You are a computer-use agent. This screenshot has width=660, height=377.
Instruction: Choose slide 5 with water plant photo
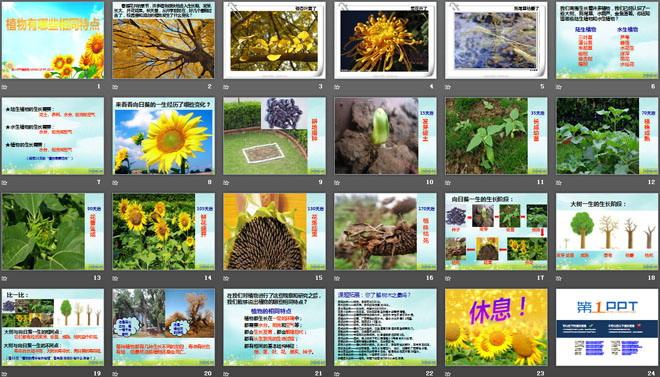[496, 40]
